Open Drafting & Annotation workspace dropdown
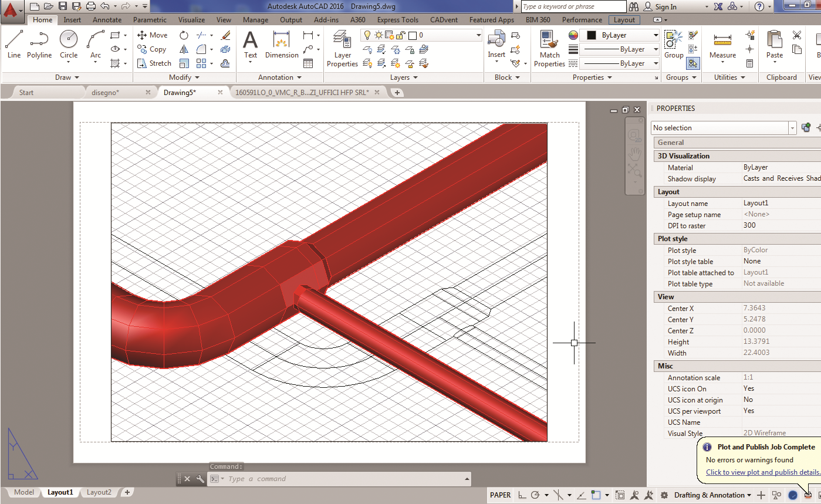Image resolution: width=821 pixels, height=504 pixels. pos(712,495)
